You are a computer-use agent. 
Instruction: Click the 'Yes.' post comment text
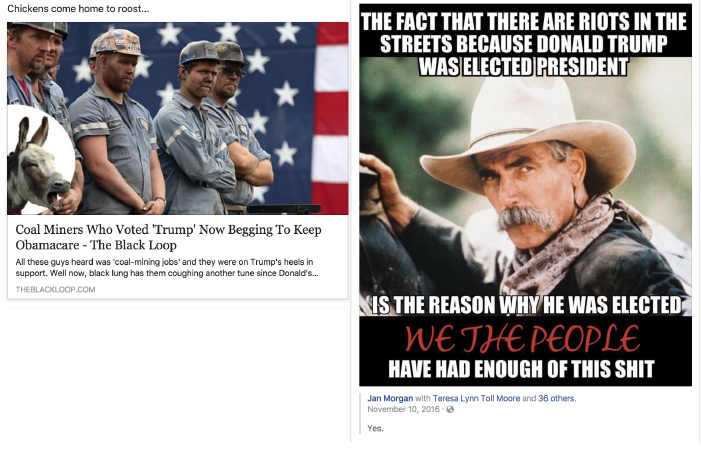[x=375, y=428]
